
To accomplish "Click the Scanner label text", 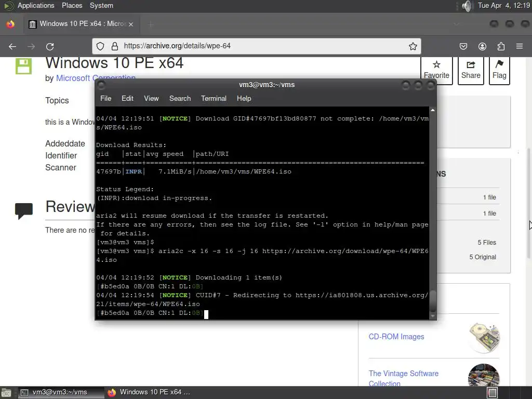I will tap(61, 168).
